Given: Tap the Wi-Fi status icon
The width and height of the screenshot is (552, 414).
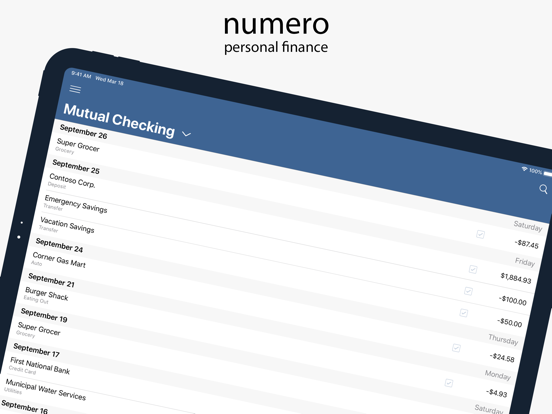Looking at the screenshot, I should [525, 169].
